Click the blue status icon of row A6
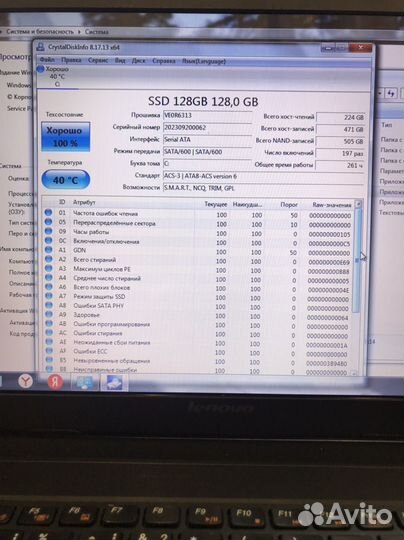The width and height of the screenshot is (404, 540). [x=49, y=287]
